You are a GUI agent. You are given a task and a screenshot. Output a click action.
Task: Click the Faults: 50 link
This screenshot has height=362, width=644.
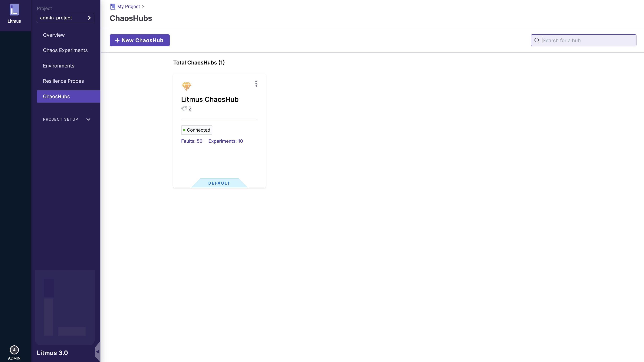tap(192, 141)
